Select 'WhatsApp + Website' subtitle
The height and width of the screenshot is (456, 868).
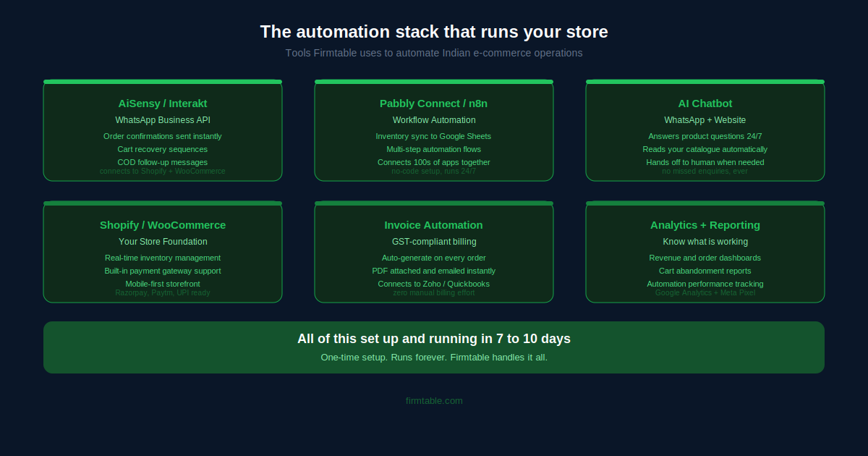coord(705,120)
